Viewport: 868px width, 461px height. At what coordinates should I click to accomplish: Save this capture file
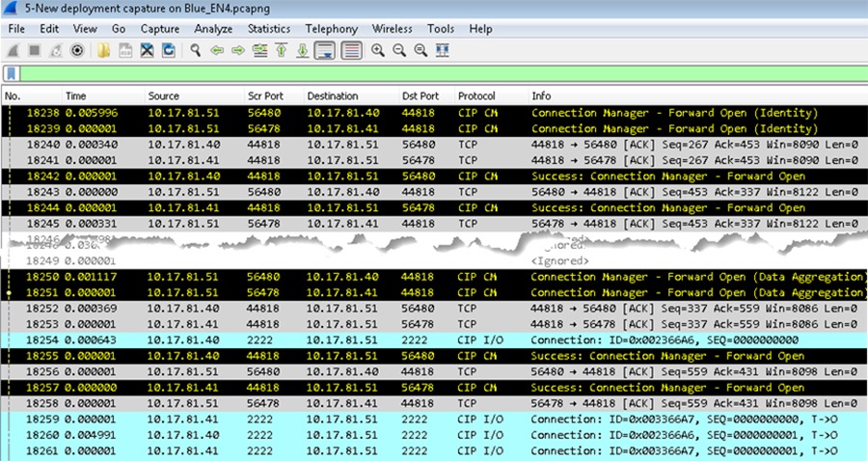[125, 51]
